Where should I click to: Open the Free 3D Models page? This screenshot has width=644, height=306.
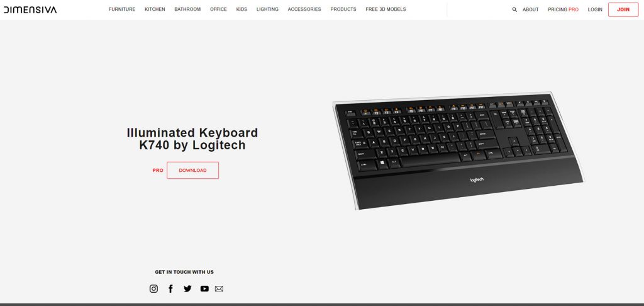coord(386,9)
